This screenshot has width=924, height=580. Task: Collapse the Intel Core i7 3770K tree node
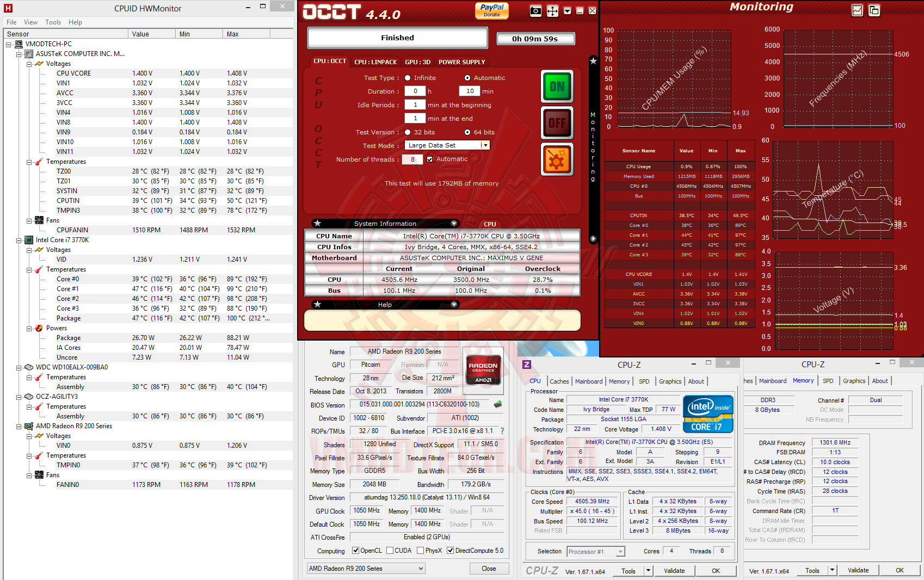(19, 240)
